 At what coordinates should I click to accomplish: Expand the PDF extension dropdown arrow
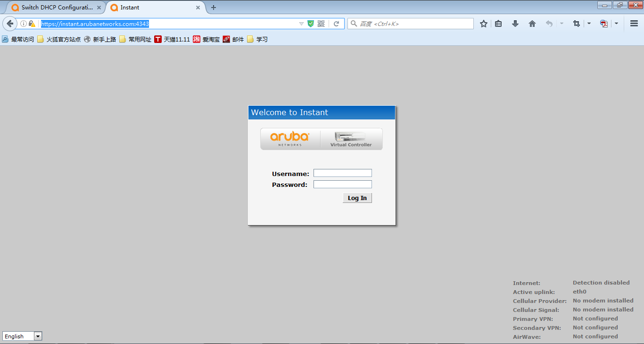616,24
